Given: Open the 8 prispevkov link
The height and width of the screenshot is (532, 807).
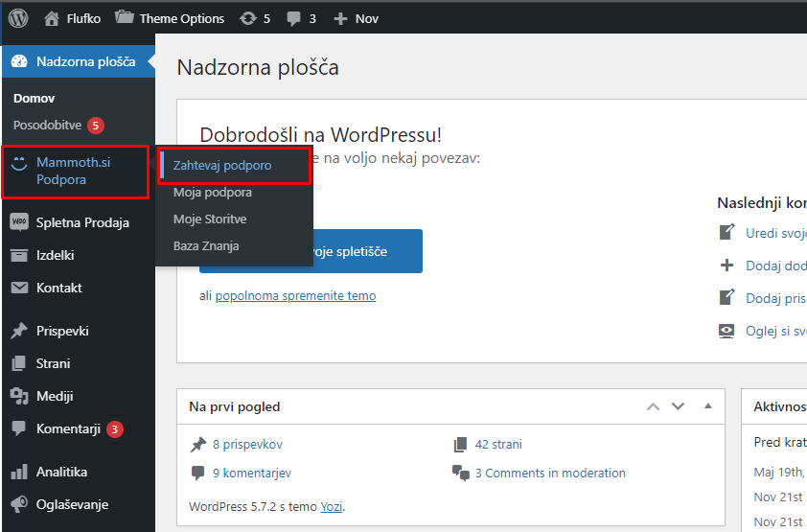Looking at the screenshot, I should (247, 445).
